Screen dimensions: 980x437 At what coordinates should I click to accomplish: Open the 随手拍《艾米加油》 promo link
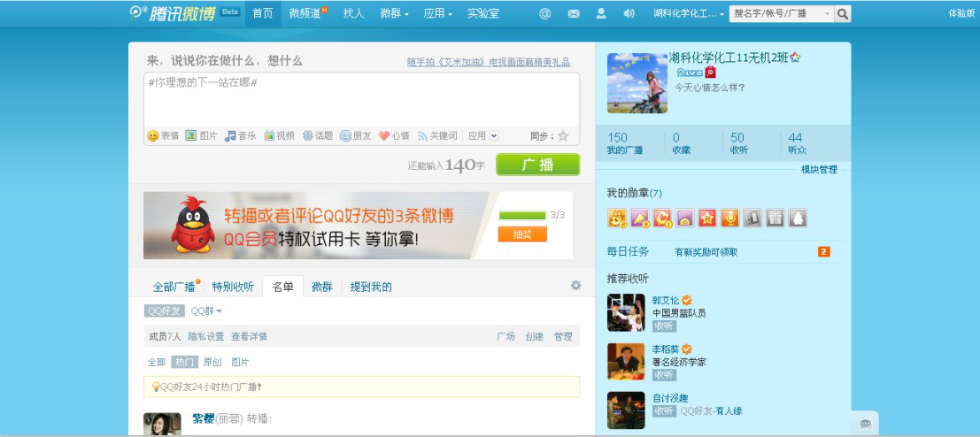488,63
